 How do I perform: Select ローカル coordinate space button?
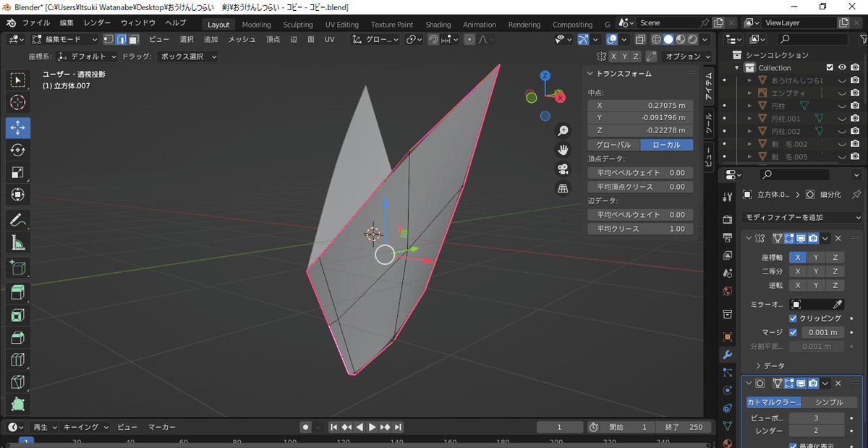(666, 145)
